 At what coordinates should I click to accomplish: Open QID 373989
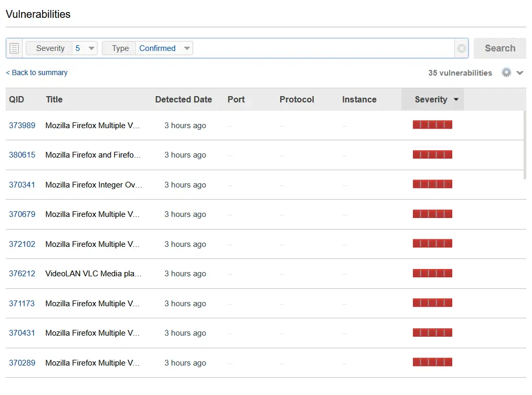point(22,126)
